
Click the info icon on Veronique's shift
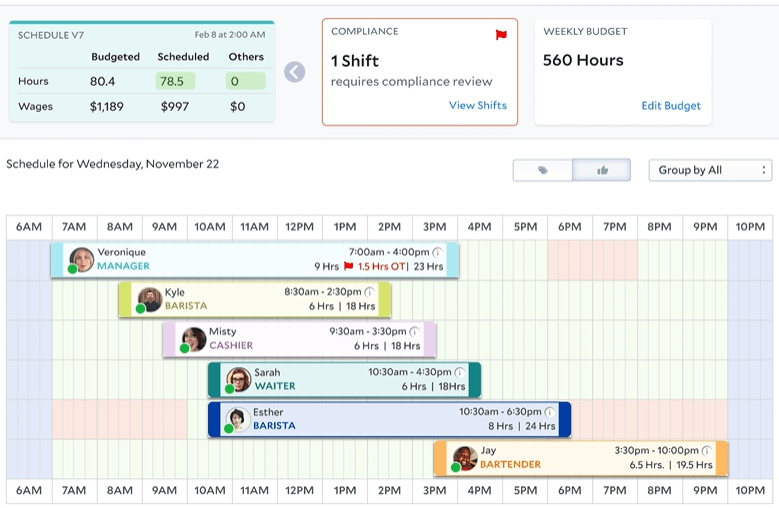coord(438,252)
